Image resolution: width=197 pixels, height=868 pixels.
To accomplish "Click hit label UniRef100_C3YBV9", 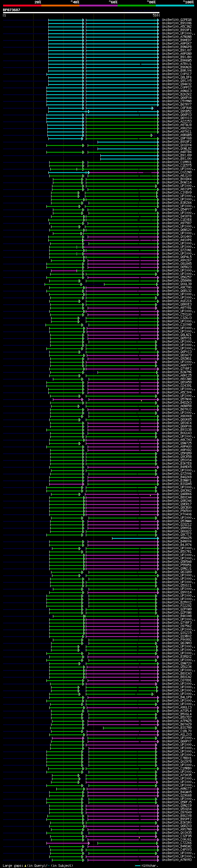I will (x=177, y=193).
